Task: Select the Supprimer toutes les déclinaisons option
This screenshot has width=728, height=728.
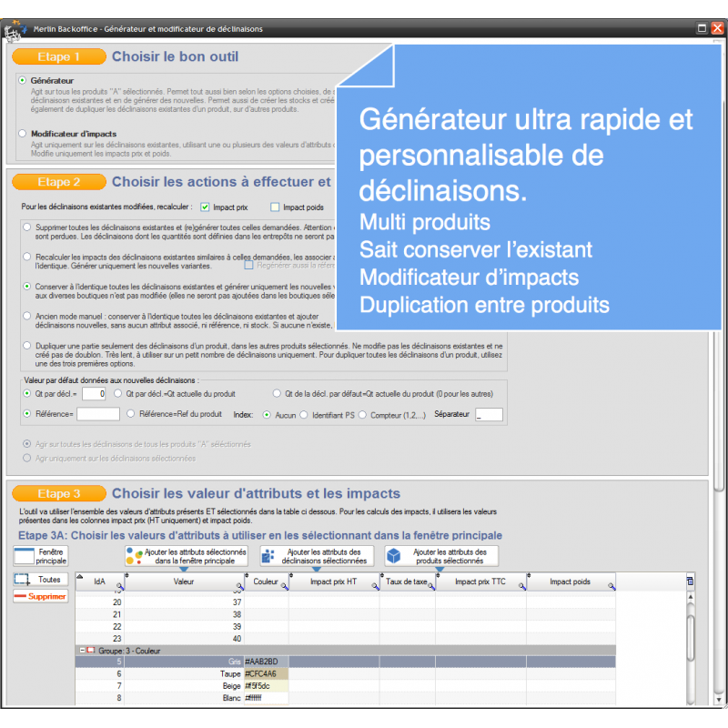Action: tap(27, 227)
